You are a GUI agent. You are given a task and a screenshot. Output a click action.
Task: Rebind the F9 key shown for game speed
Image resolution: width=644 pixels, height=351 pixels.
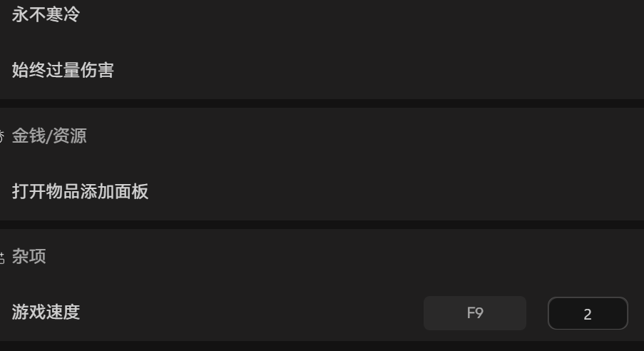(474, 313)
